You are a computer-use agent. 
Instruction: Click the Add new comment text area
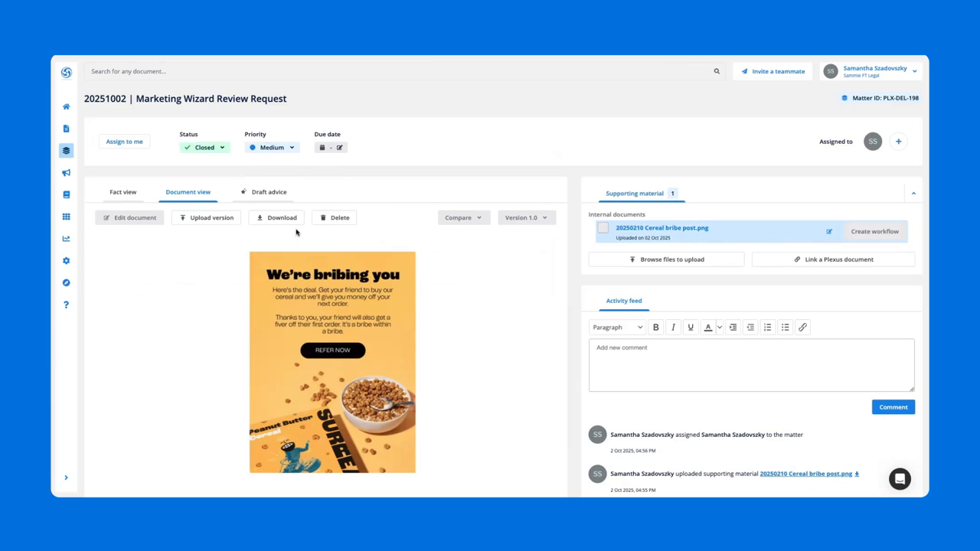[x=752, y=365]
